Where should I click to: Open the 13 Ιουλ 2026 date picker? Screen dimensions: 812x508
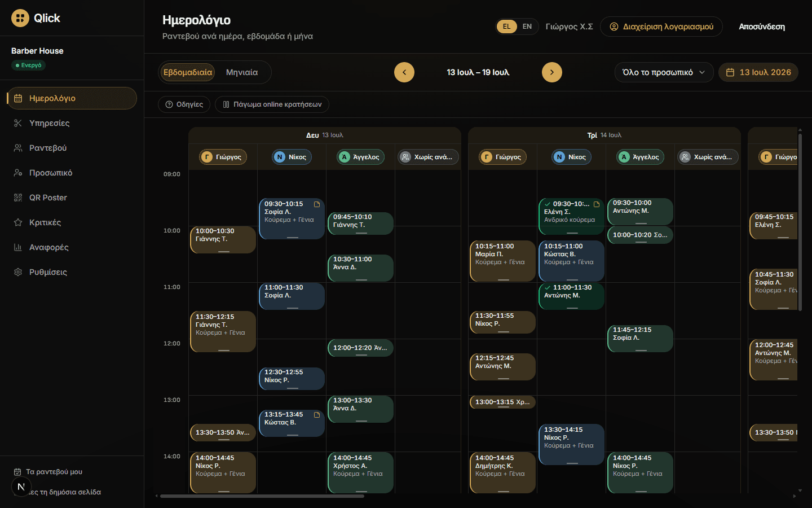[x=758, y=72]
